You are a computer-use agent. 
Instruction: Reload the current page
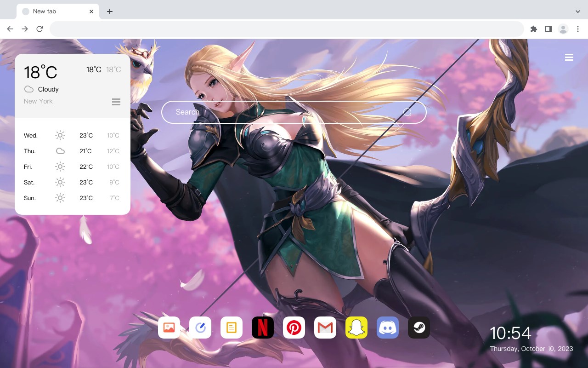click(x=40, y=29)
